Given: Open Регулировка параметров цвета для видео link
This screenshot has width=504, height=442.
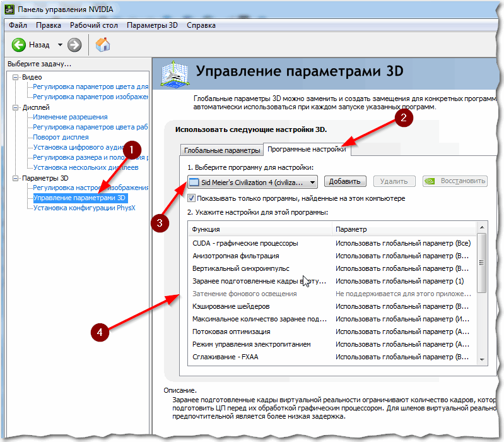Looking at the screenshot, I should pos(91,87).
